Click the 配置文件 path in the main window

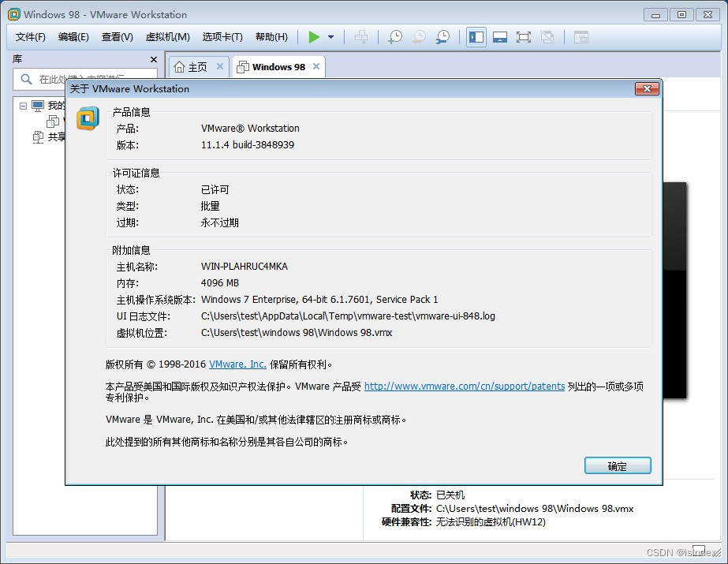pos(535,509)
